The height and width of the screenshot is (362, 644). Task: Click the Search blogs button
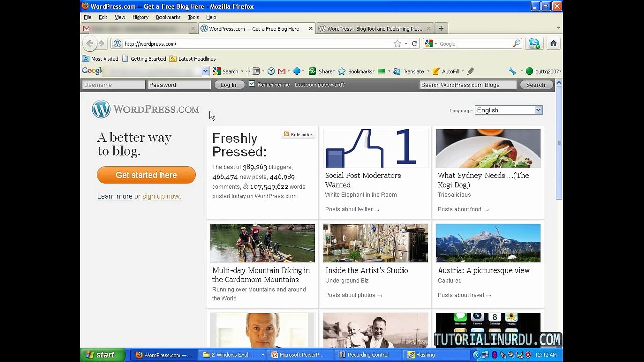[536, 85]
